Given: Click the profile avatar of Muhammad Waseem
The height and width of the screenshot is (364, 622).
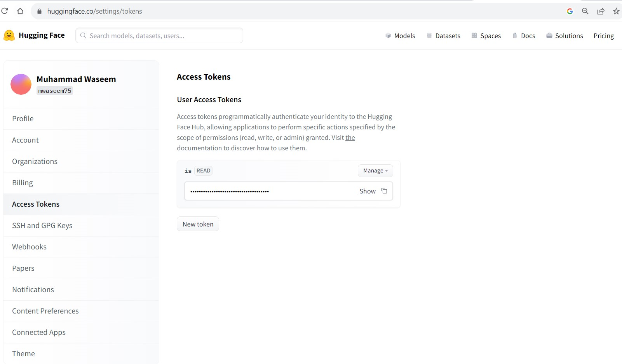Looking at the screenshot, I should 21,84.
